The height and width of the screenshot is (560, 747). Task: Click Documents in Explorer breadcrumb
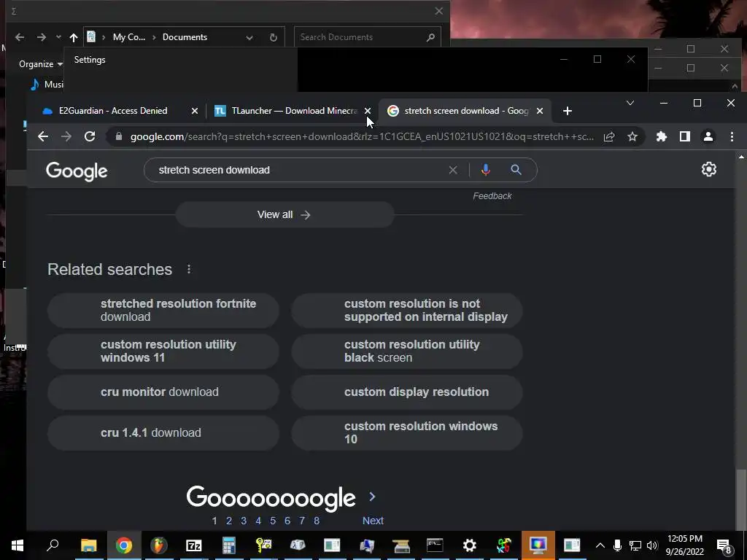click(185, 37)
